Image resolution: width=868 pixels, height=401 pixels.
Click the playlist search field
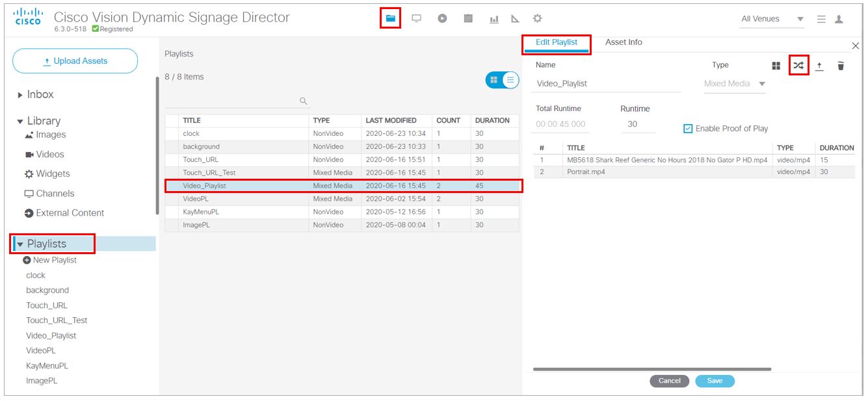(x=237, y=101)
